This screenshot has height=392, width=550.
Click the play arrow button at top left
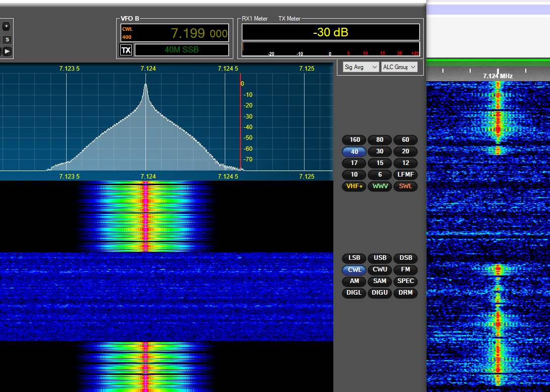click(7, 51)
